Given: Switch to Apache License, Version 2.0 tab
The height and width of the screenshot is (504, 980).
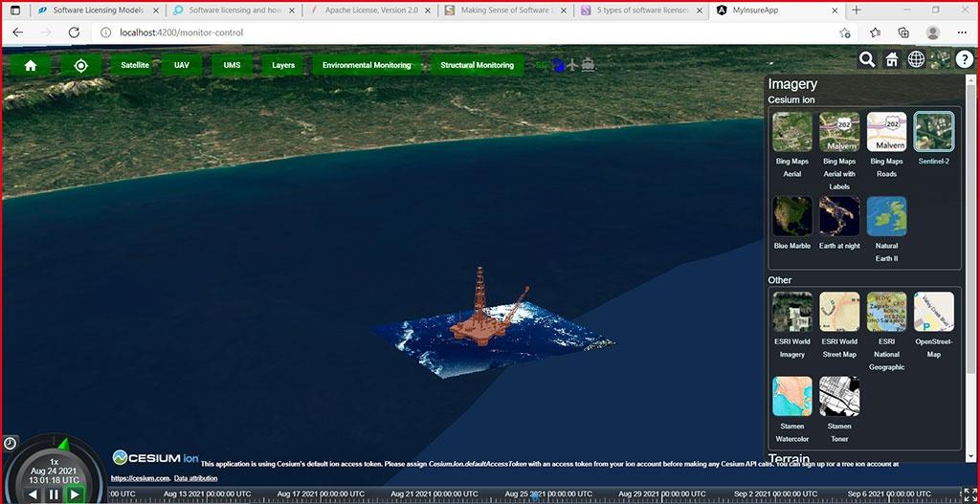Looking at the screenshot, I should pos(369,11).
